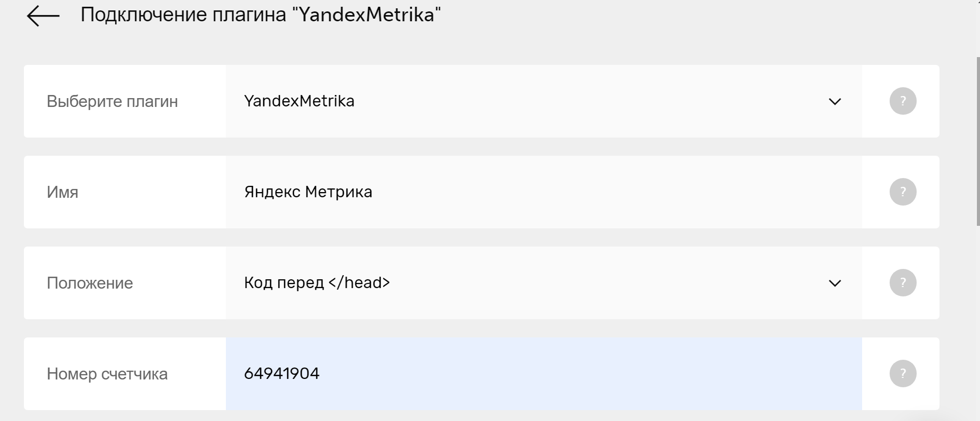Image resolution: width=980 pixels, height=421 pixels.
Task: Click the empty area of the Номер счетчика input
Action: click(x=592, y=374)
